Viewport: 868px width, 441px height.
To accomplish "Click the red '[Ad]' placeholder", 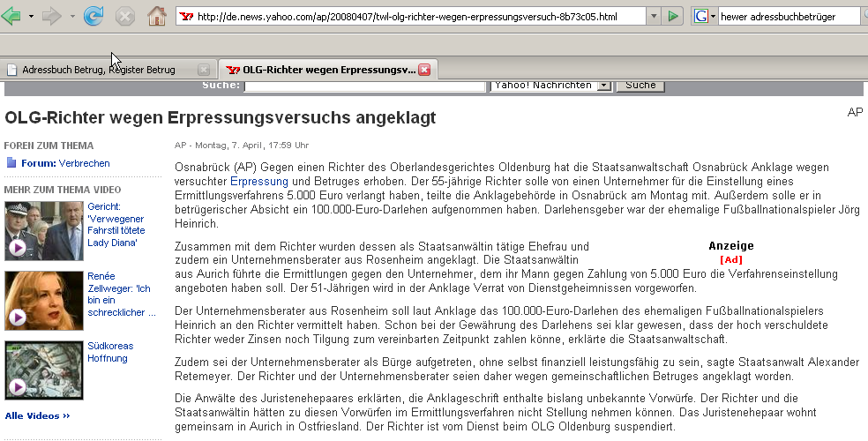I will (x=730, y=259).
